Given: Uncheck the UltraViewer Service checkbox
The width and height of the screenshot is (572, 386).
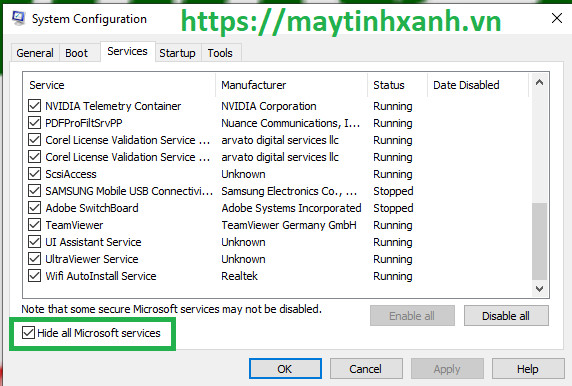Looking at the screenshot, I should pyautogui.click(x=34, y=259).
